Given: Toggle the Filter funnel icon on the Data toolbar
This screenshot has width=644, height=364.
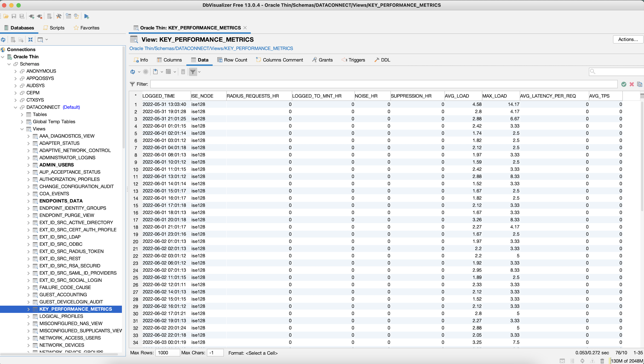Looking at the screenshot, I should pos(193,72).
